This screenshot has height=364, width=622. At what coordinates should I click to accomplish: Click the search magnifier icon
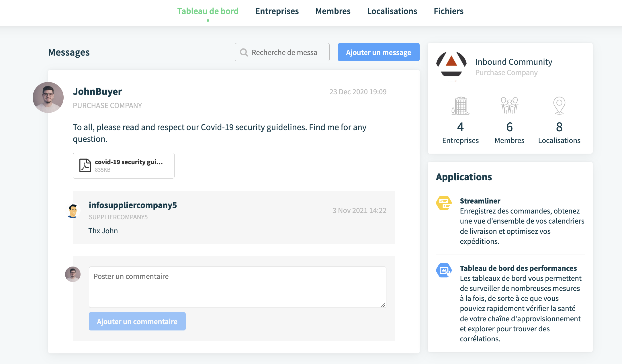pyautogui.click(x=244, y=52)
